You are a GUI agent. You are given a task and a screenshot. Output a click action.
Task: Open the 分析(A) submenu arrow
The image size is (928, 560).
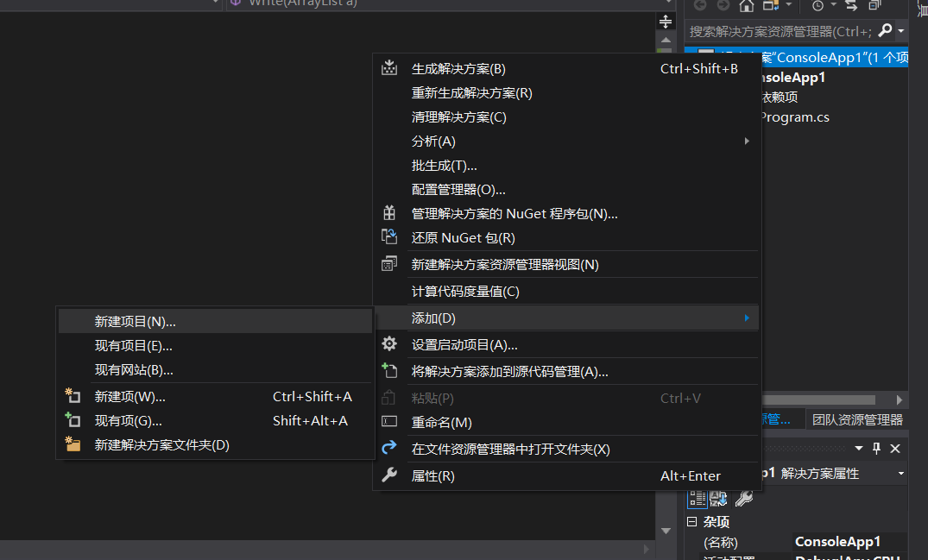tap(747, 141)
